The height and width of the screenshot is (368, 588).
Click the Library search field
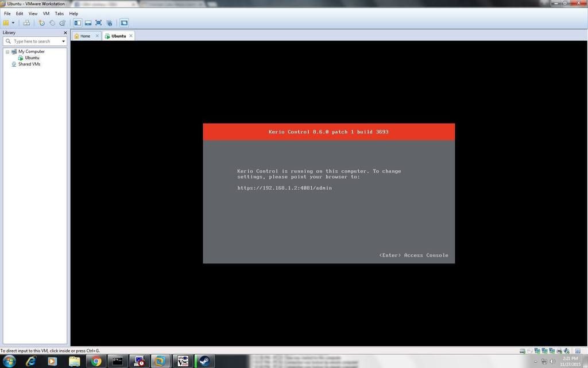pos(34,41)
